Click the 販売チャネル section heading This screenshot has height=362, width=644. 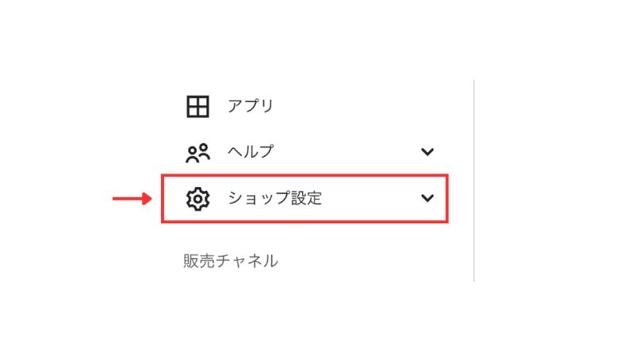tap(231, 261)
